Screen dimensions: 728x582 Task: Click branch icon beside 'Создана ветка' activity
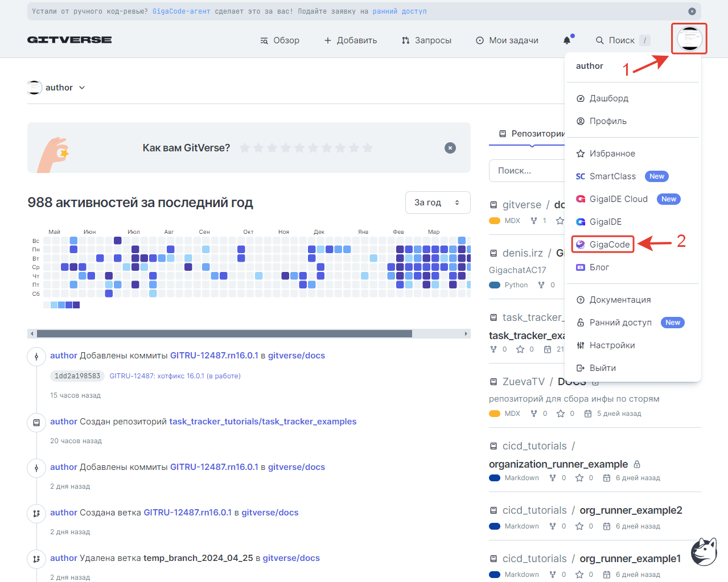36,514
